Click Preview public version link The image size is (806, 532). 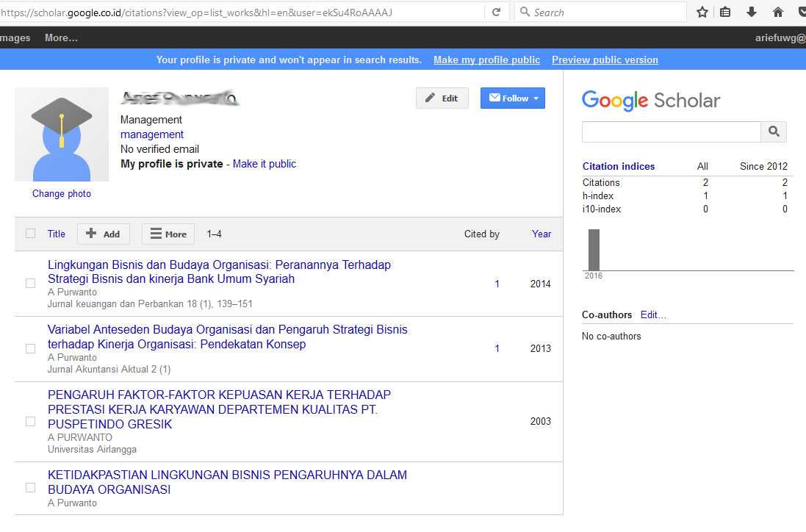click(x=605, y=60)
